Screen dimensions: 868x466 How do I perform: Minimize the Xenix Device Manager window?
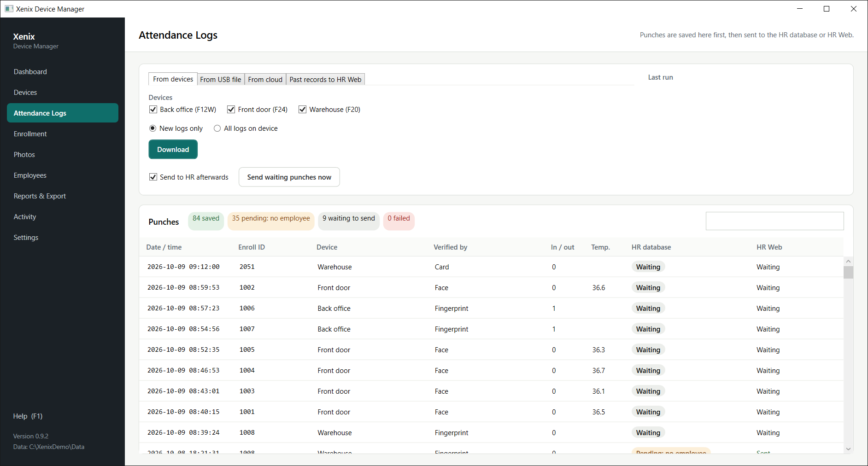(x=800, y=9)
